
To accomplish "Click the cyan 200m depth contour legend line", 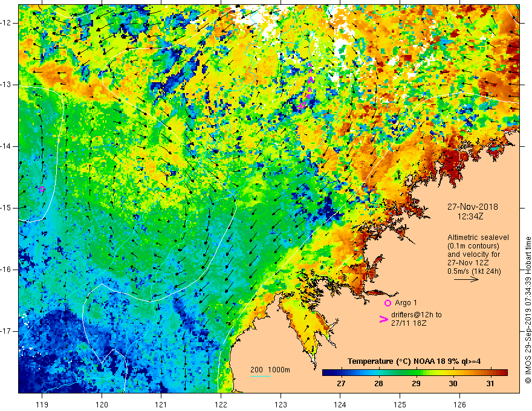I will [x=260, y=376].
